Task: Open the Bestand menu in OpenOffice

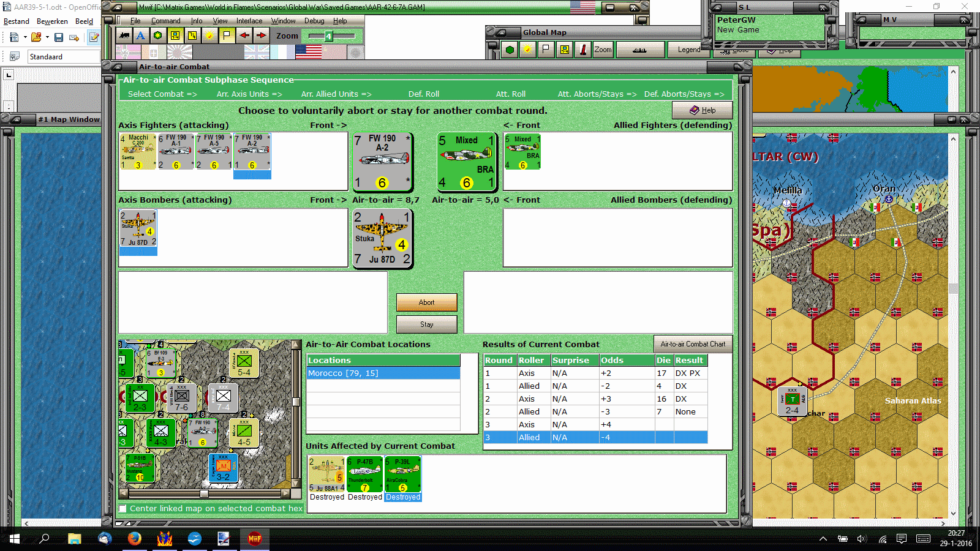Action: point(17,21)
